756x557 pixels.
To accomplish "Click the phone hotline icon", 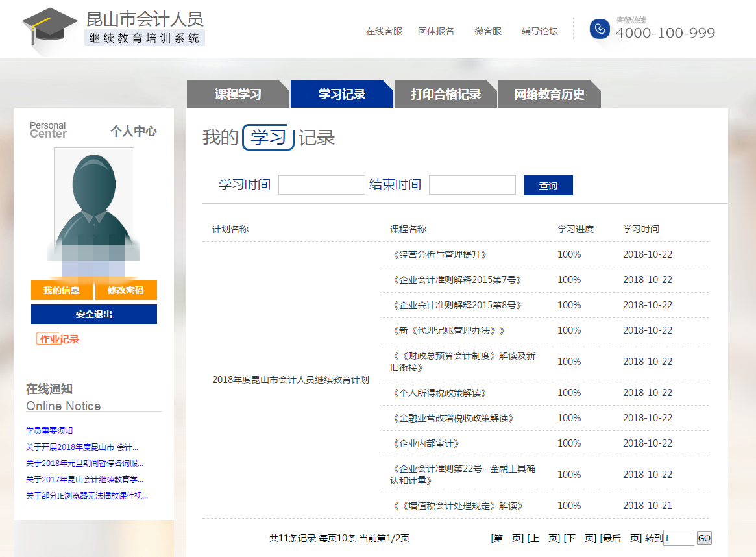I will 600,29.
